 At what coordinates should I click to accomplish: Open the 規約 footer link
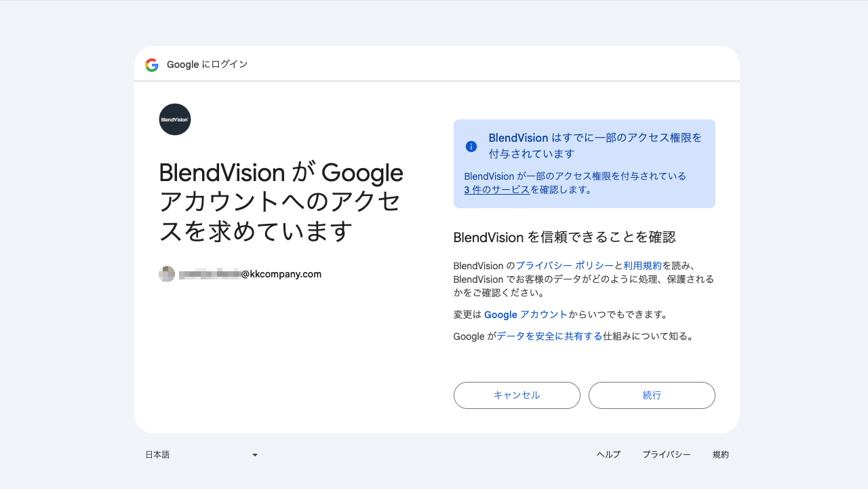[x=721, y=455]
